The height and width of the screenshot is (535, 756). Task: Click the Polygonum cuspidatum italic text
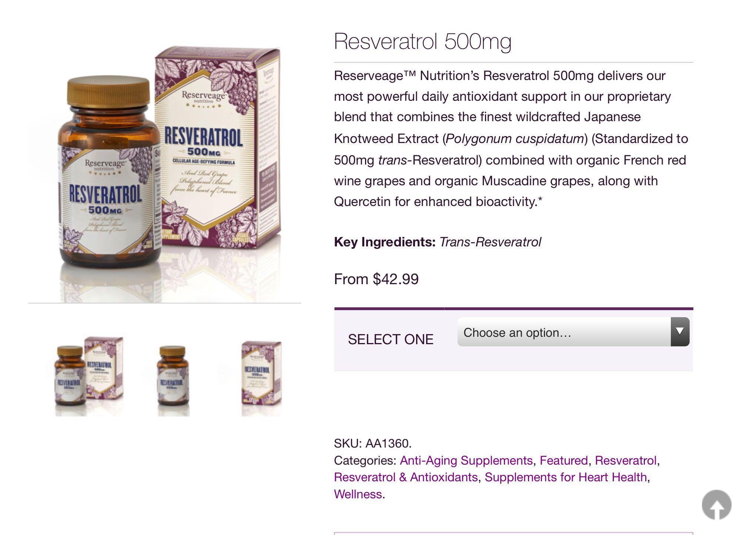pos(515,139)
